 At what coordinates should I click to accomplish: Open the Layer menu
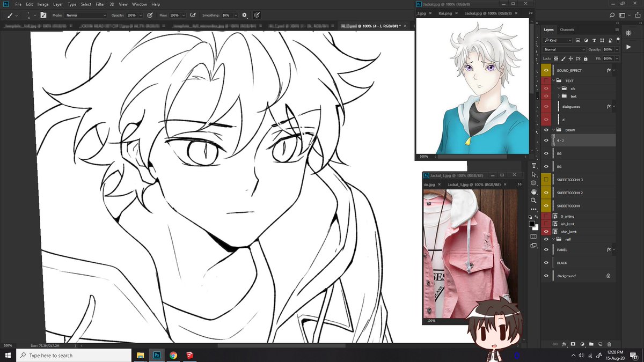(58, 4)
